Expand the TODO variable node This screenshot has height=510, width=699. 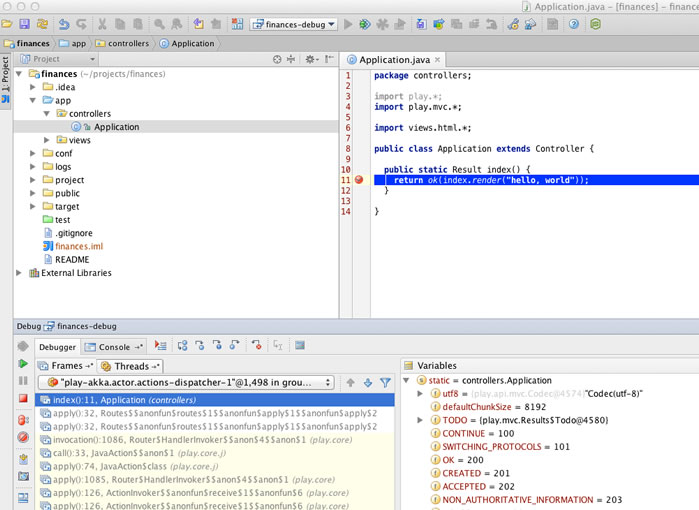tap(420, 420)
